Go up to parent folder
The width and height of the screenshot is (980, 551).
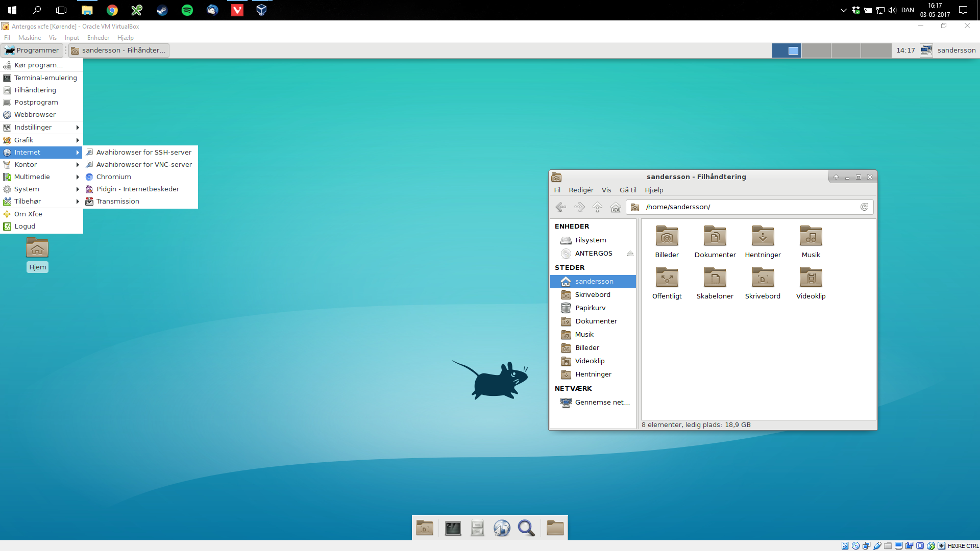[597, 207]
